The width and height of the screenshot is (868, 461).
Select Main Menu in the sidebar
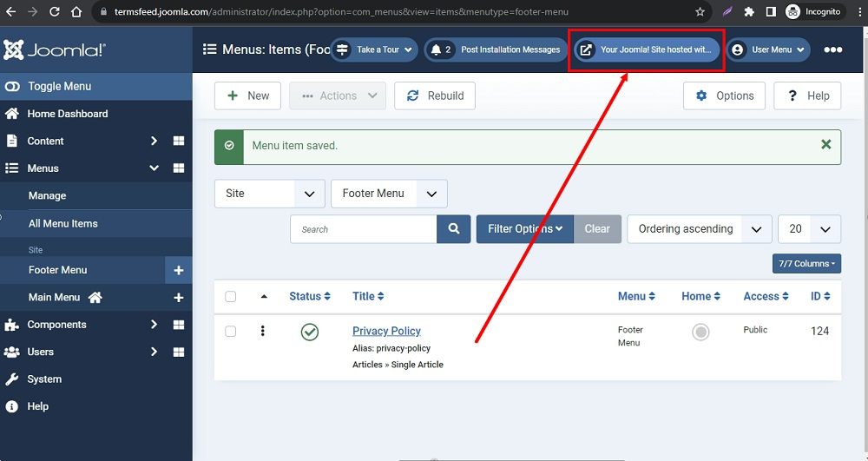[x=54, y=297]
